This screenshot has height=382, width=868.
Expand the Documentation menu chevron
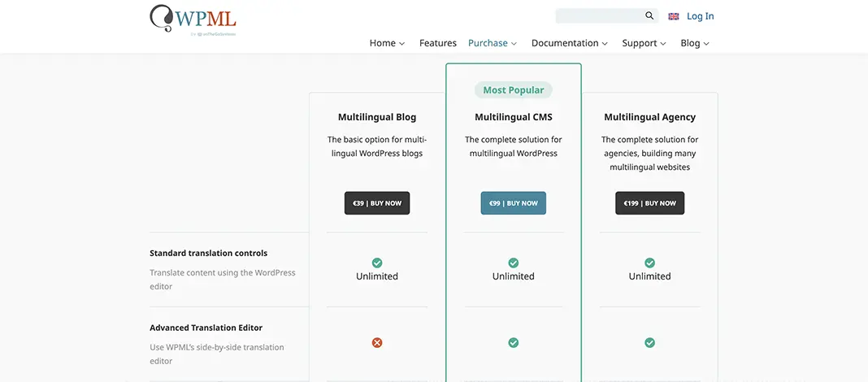605,44
